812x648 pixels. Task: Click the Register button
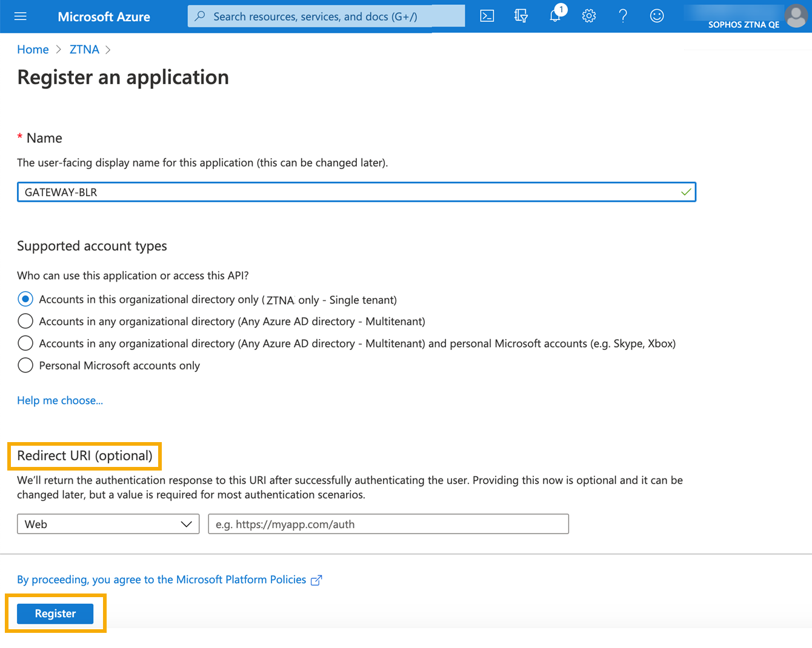pyautogui.click(x=55, y=613)
